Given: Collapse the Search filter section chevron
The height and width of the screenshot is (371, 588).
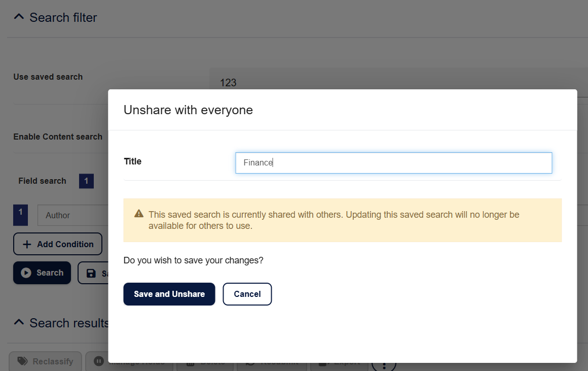Looking at the screenshot, I should 19,17.
